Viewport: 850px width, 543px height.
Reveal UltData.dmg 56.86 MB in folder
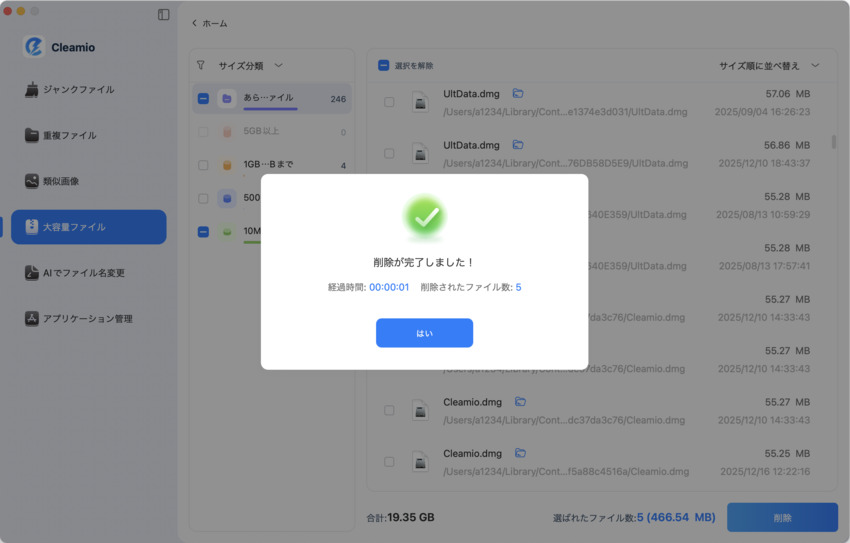[518, 145]
